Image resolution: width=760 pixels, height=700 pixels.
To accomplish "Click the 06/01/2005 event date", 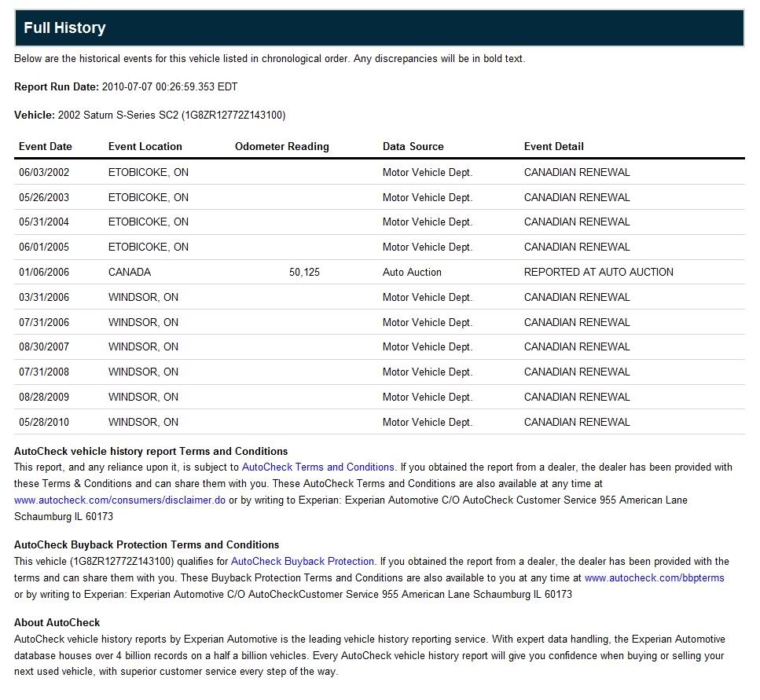I will pyautogui.click(x=44, y=247).
